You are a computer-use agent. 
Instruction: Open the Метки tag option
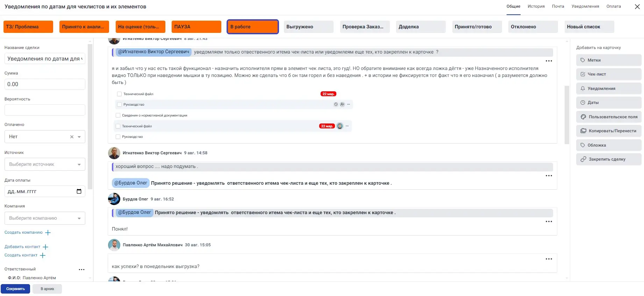(x=608, y=60)
